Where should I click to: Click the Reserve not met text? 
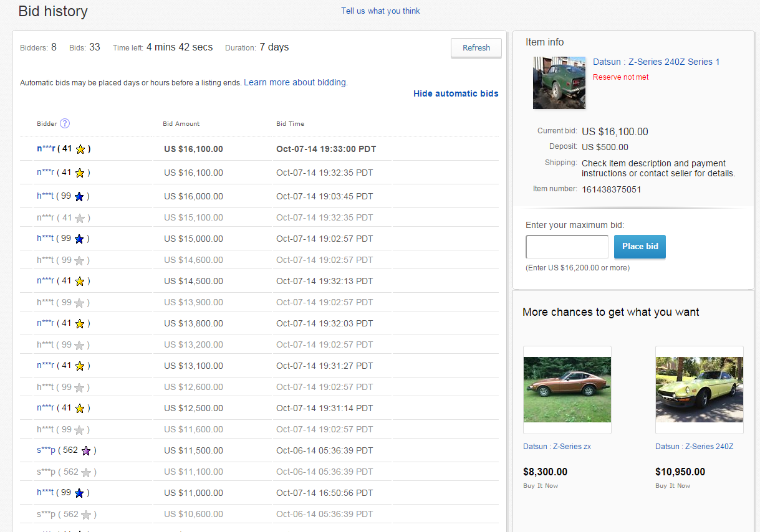click(621, 77)
